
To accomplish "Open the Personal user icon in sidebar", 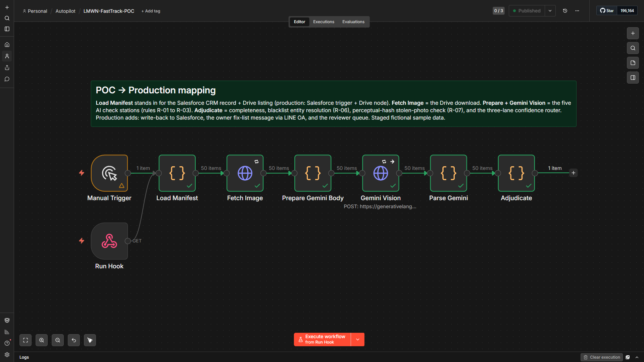I will (7, 56).
